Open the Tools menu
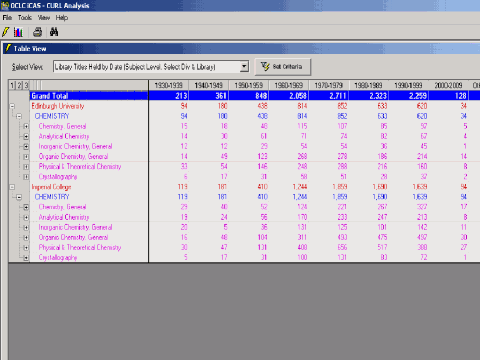The image size is (480, 360). (25, 18)
